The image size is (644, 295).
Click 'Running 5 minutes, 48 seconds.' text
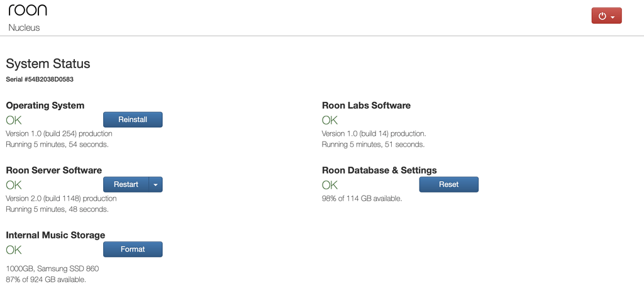coord(57,209)
